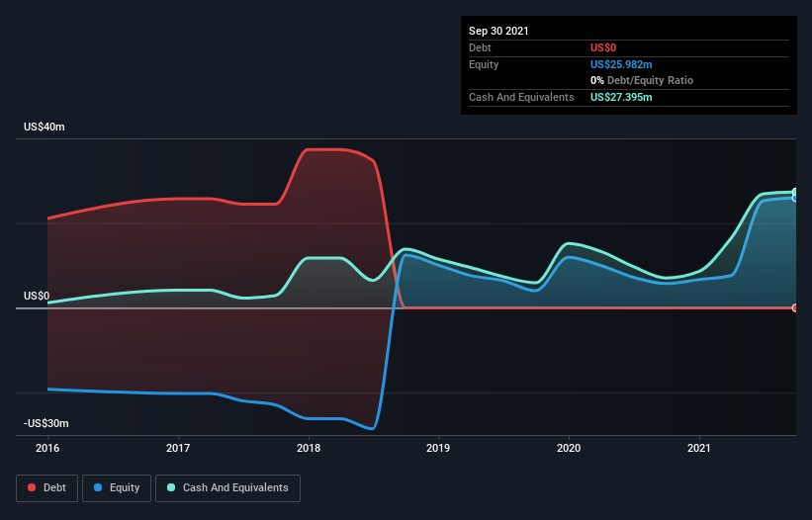Click the -US$30m y-axis label
This screenshot has height=520, width=812.
pos(46,423)
